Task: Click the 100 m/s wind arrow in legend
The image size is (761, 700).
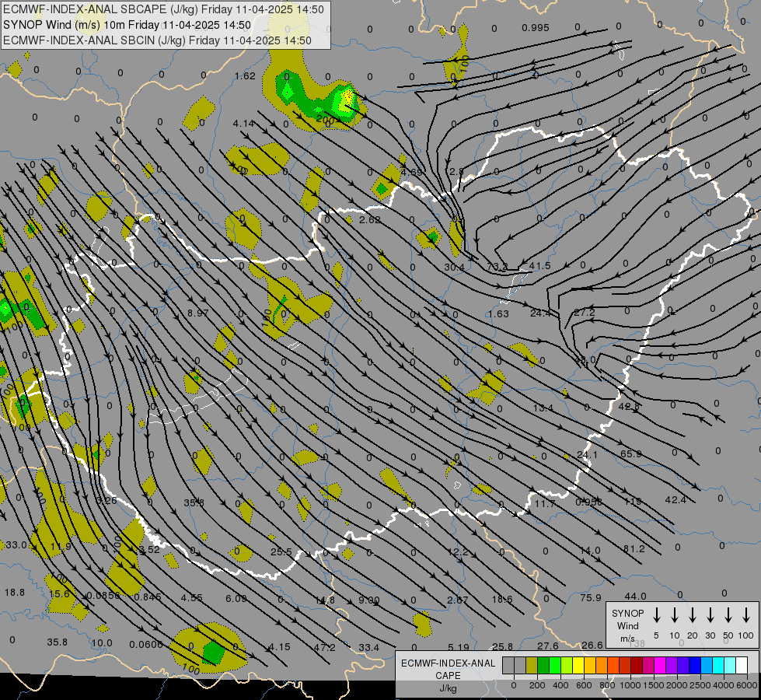Action: coord(746,614)
